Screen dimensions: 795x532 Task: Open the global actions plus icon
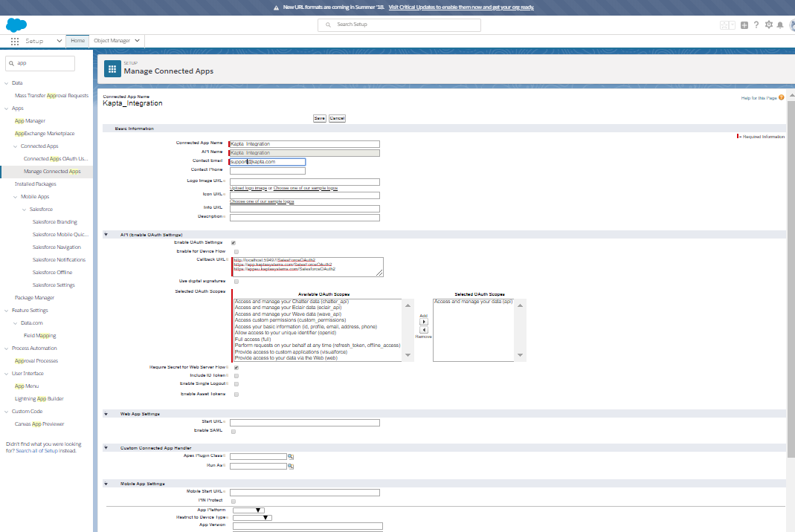pos(744,25)
